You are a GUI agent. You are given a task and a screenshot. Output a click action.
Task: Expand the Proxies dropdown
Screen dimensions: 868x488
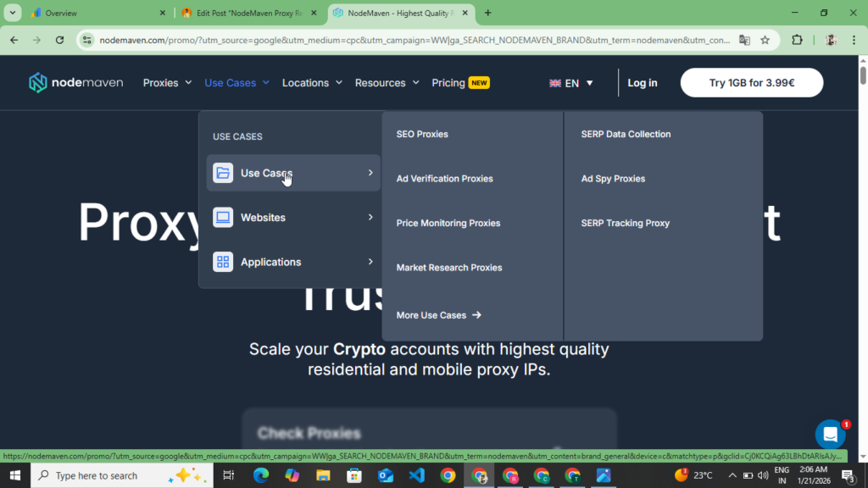tap(166, 82)
